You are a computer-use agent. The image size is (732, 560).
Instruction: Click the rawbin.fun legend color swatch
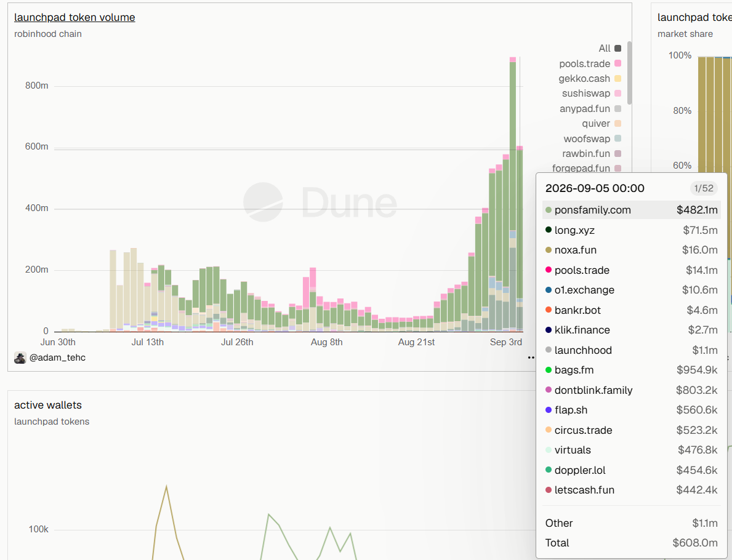(617, 153)
